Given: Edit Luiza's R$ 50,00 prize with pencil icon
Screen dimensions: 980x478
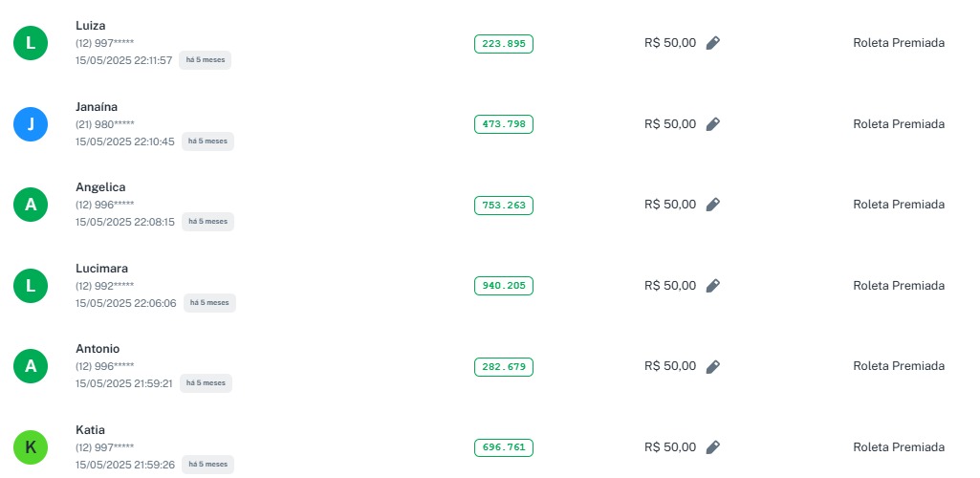Looking at the screenshot, I should click(x=712, y=43).
